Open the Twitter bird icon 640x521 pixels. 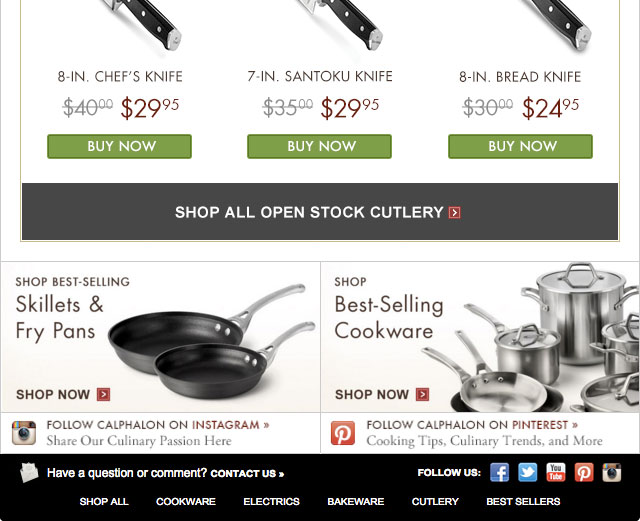pos(528,472)
